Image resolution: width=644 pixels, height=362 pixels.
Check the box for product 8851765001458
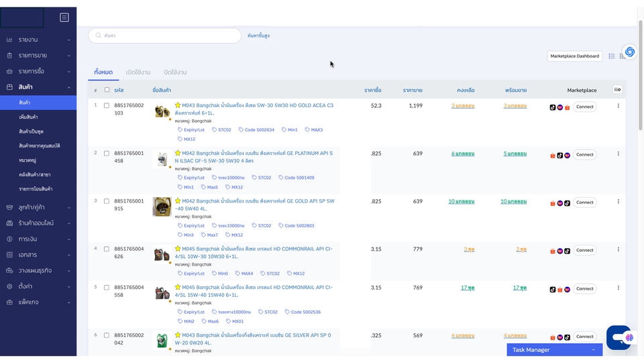107,154
